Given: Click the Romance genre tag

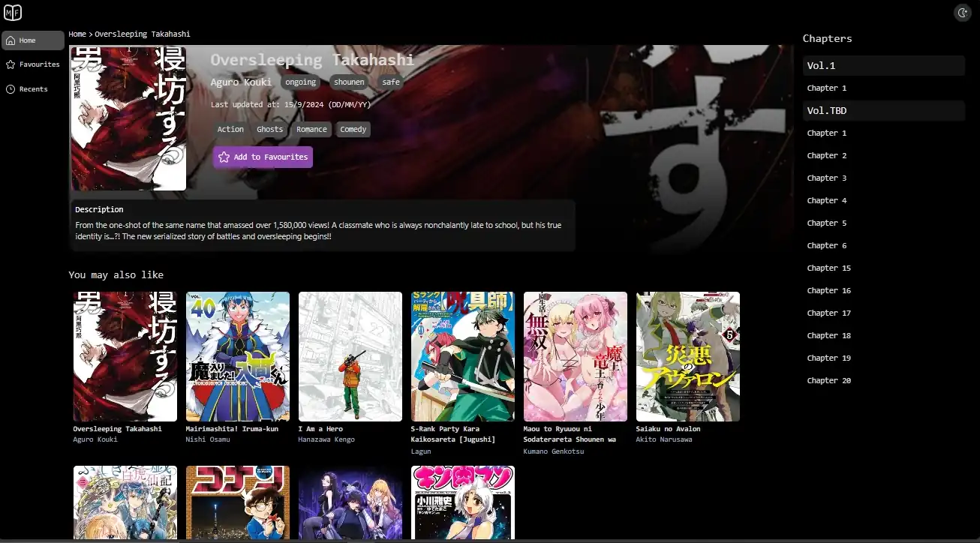Looking at the screenshot, I should 311,129.
